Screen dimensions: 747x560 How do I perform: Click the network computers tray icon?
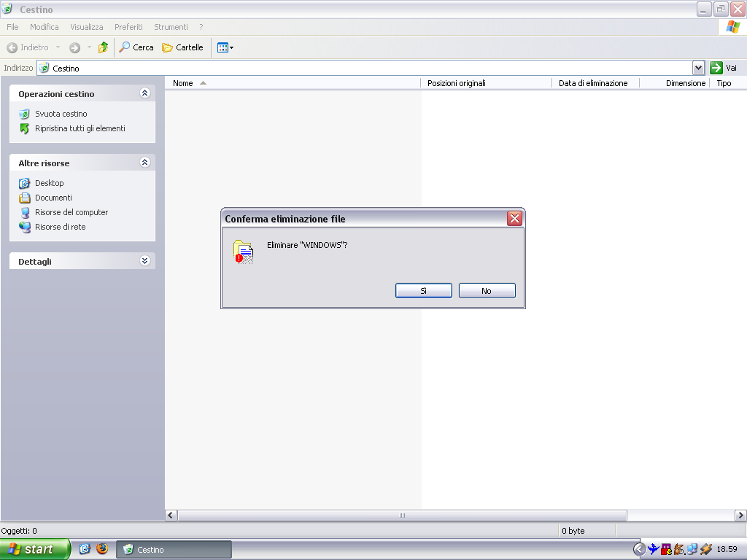[693, 550]
